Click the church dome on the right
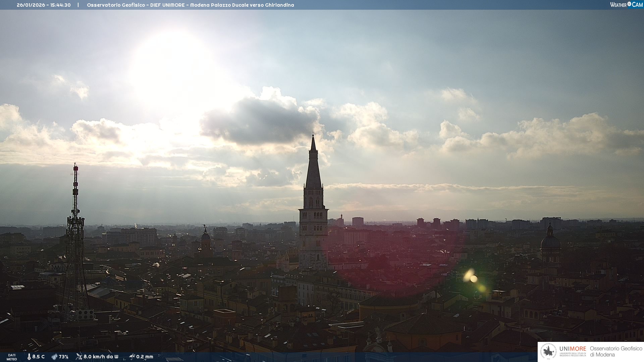 click(550, 241)
